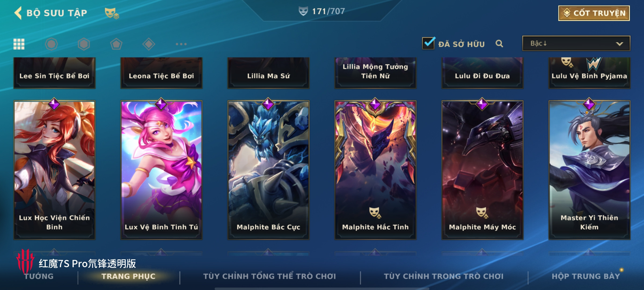The width and height of the screenshot is (644, 290).
Task: Filter by the plain hexagon rarity icon
Action: click(84, 44)
